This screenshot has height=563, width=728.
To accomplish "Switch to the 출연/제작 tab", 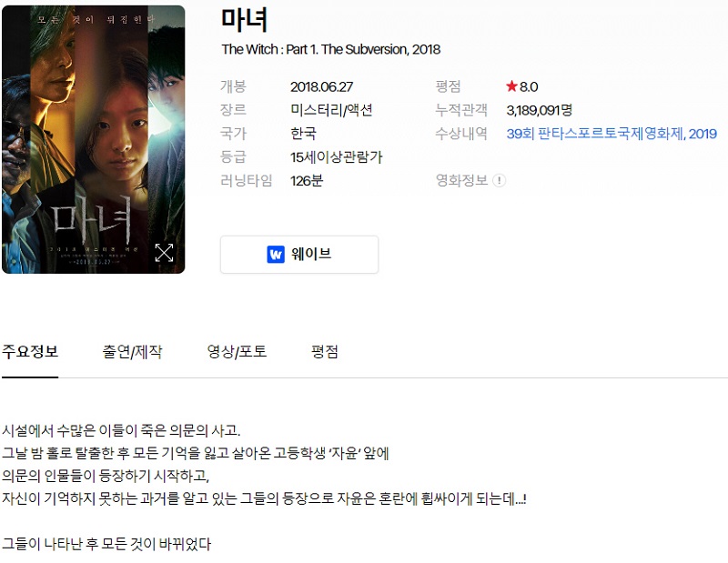I will 132,351.
